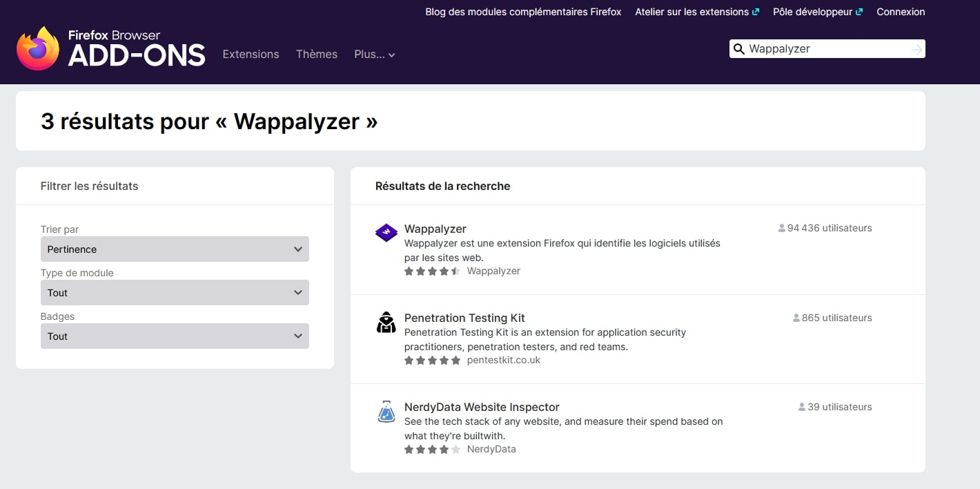
Task: Click external link icon after Pôle développeur
Action: 859,12
